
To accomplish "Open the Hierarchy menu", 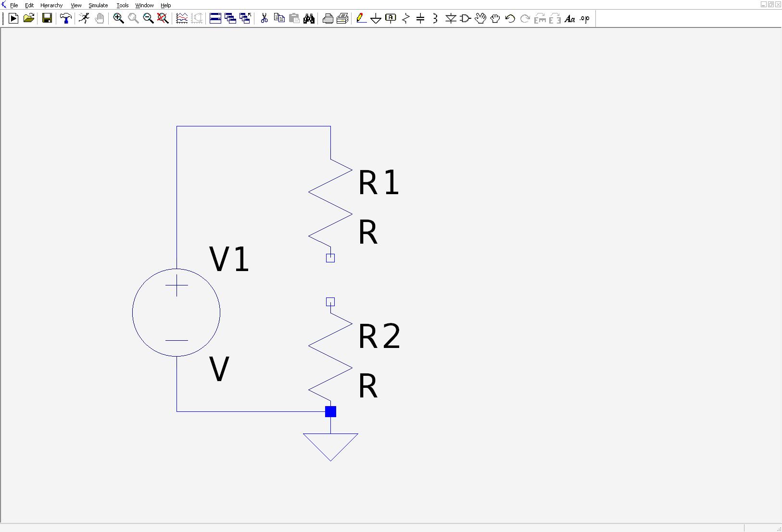I will point(51,5).
